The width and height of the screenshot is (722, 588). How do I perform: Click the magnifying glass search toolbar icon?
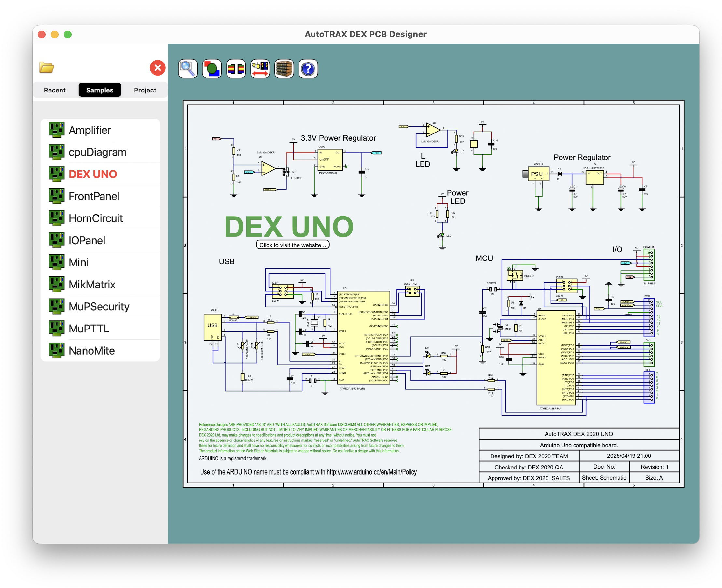pos(187,69)
